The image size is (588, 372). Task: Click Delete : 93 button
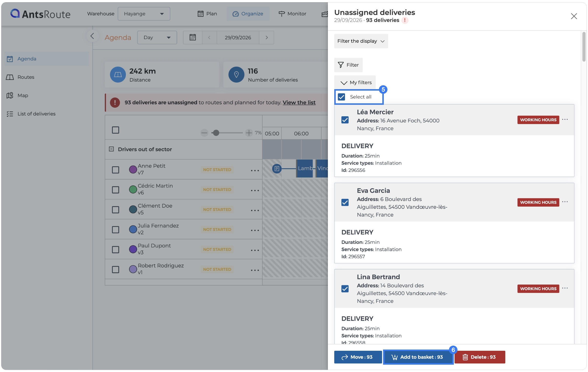pos(479,357)
